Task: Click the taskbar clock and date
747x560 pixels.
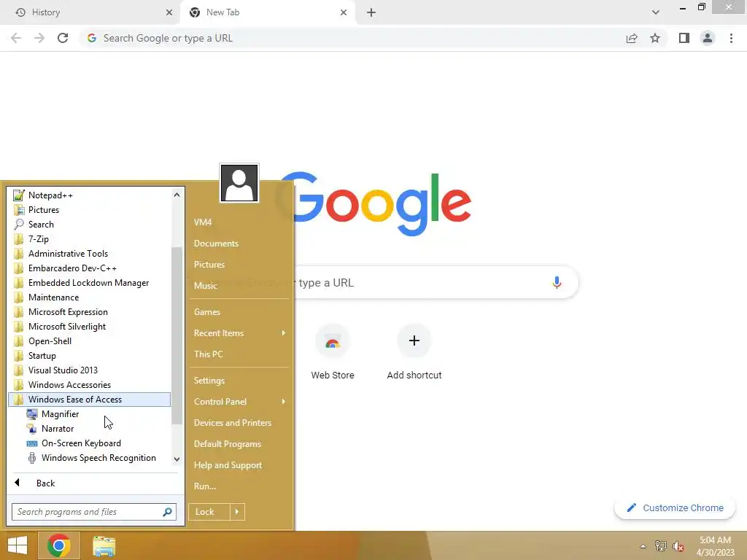Action: click(715, 546)
